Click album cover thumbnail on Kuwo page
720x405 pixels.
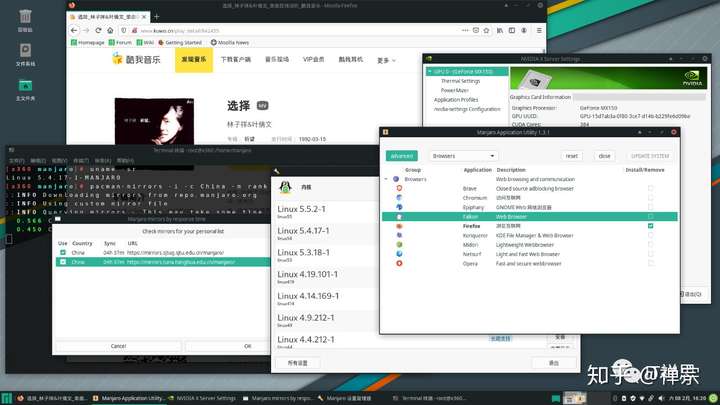click(x=154, y=121)
